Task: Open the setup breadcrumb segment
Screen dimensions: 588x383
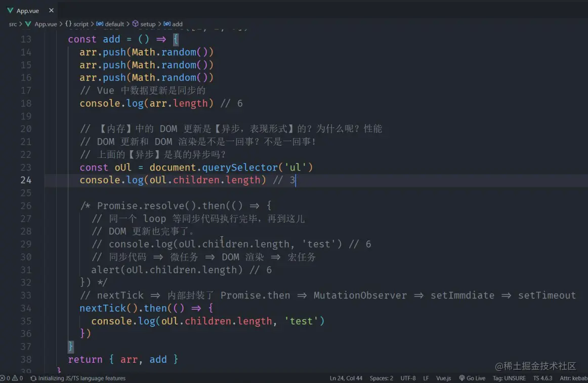Action: pos(148,24)
